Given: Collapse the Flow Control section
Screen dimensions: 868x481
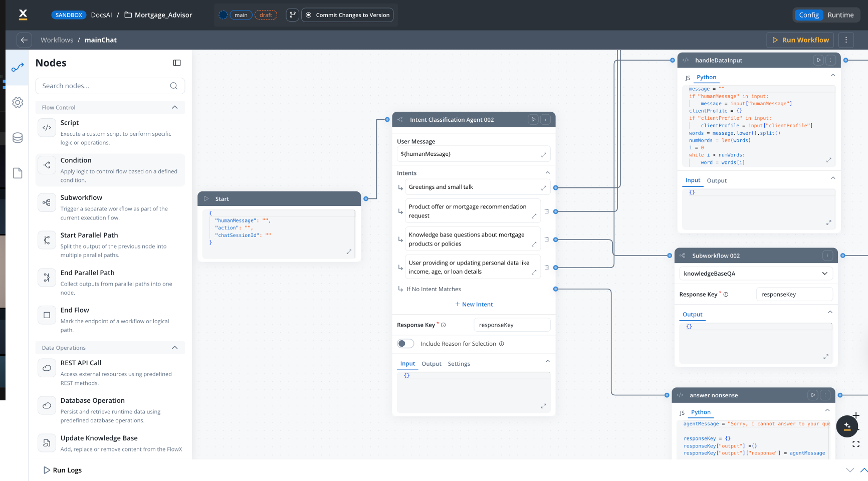Looking at the screenshot, I should click(x=175, y=107).
